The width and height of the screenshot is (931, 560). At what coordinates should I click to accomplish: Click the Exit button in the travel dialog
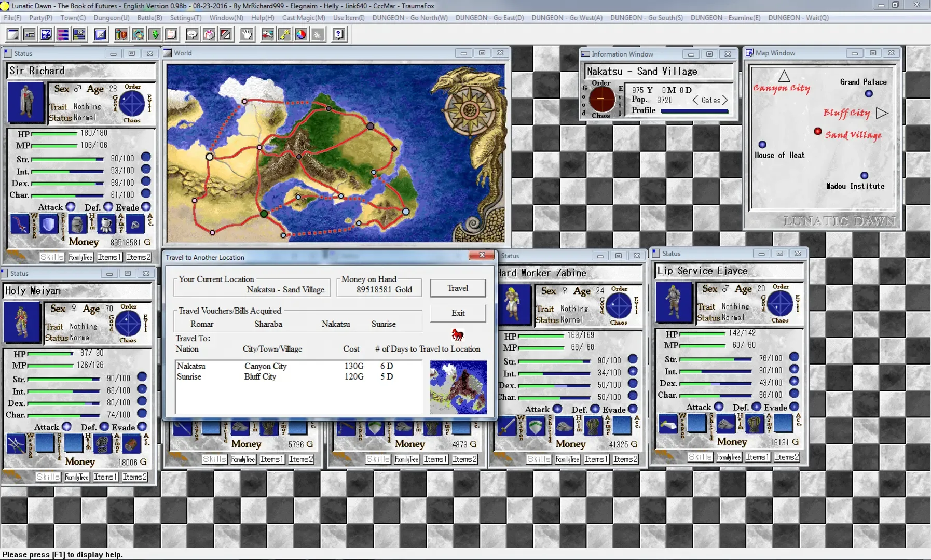(x=459, y=313)
